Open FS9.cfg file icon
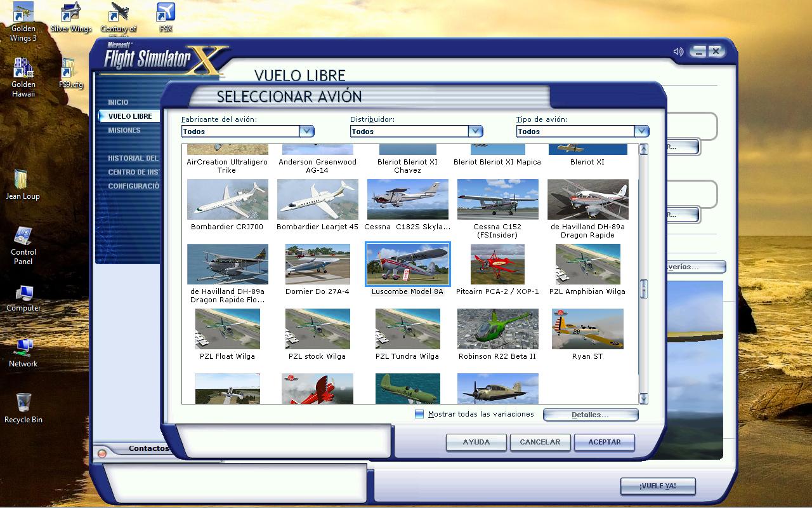Screen dimensions: 812x508 pos(71,73)
